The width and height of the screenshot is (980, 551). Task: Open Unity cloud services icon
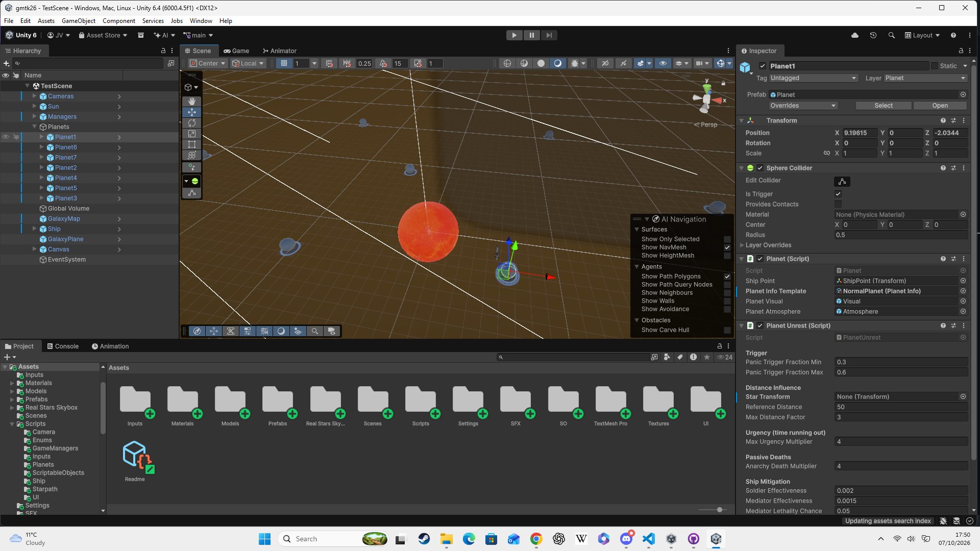(855, 35)
